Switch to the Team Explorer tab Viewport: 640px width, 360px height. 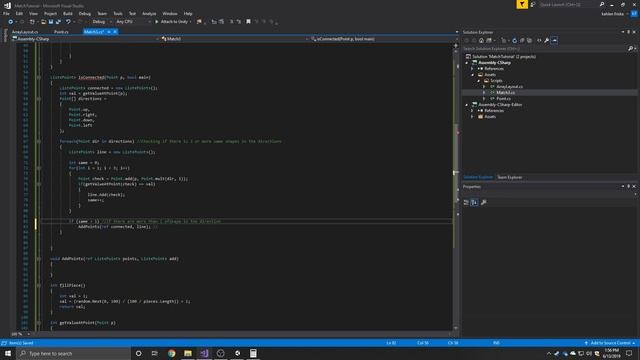pos(509,178)
